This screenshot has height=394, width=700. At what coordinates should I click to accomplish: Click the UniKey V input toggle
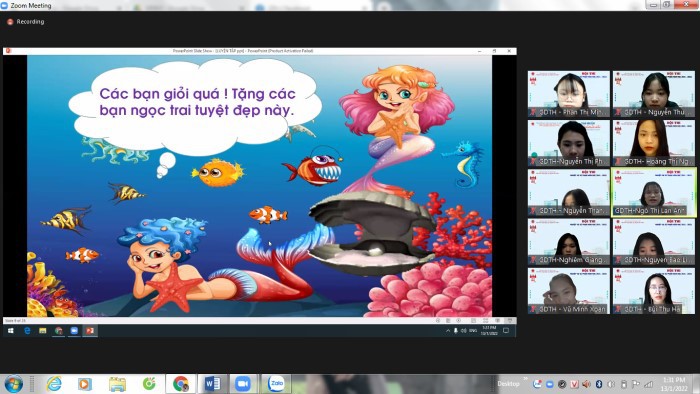[x=574, y=384]
